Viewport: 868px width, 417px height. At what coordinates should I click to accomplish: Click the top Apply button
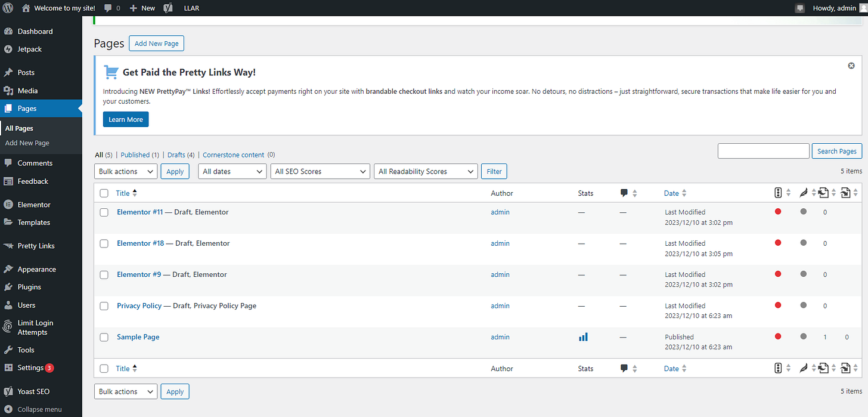point(175,171)
